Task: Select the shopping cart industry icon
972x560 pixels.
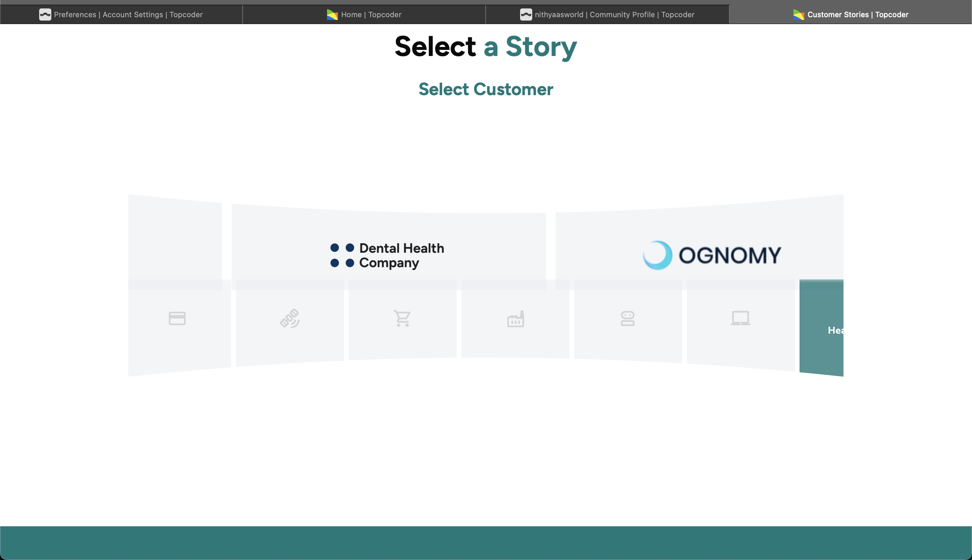Action: [x=402, y=318]
